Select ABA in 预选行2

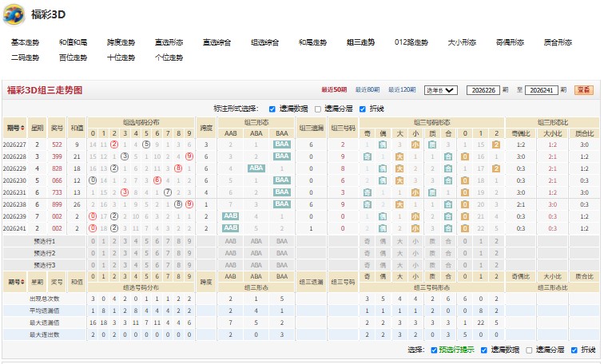(x=256, y=253)
